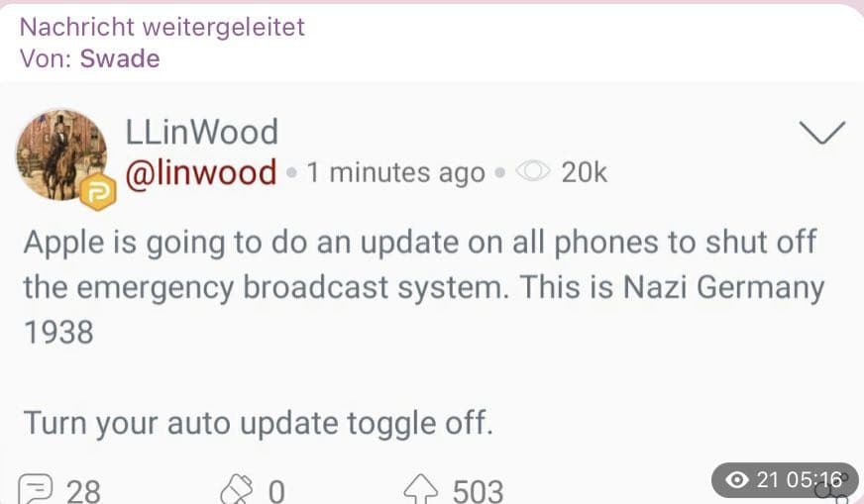Open the LLinWood profile avatar
864x504 pixels.
[61, 154]
